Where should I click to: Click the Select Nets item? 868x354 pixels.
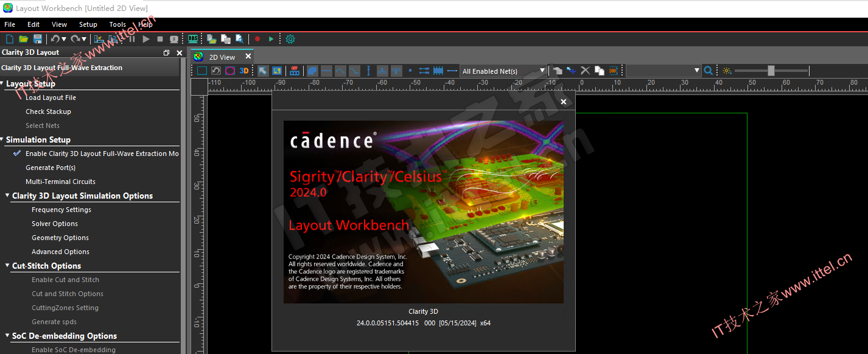[43, 126]
